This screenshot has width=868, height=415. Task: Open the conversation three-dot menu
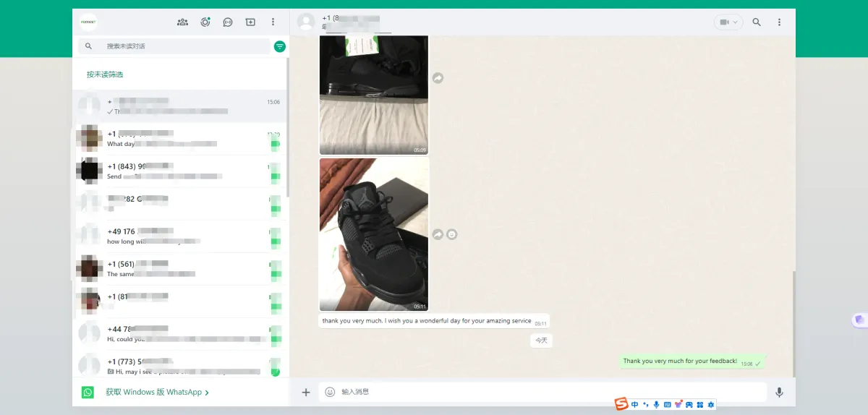point(779,22)
